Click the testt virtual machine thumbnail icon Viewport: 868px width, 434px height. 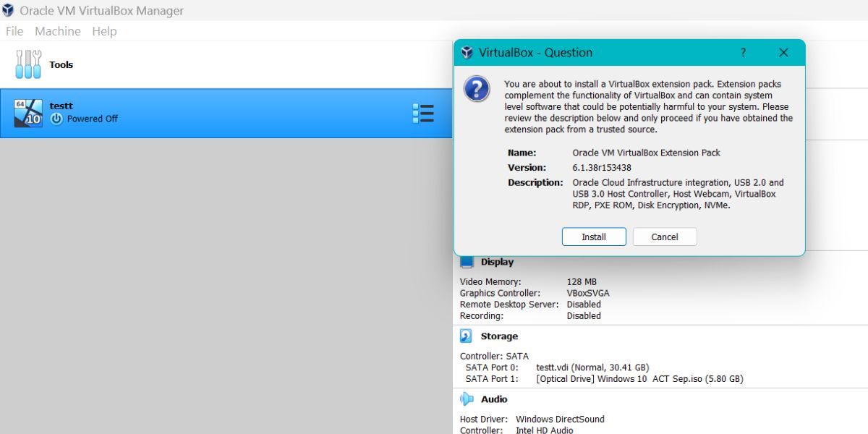pyautogui.click(x=28, y=113)
